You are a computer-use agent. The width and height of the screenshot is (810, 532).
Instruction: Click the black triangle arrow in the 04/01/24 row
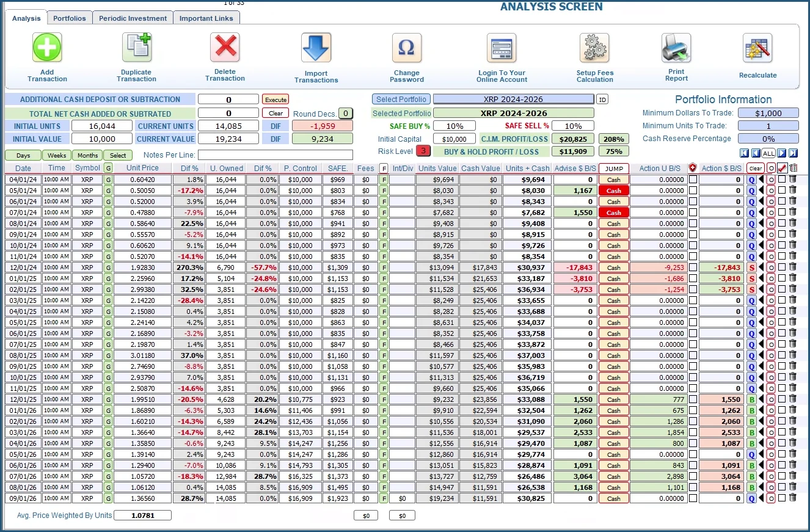[762, 180]
